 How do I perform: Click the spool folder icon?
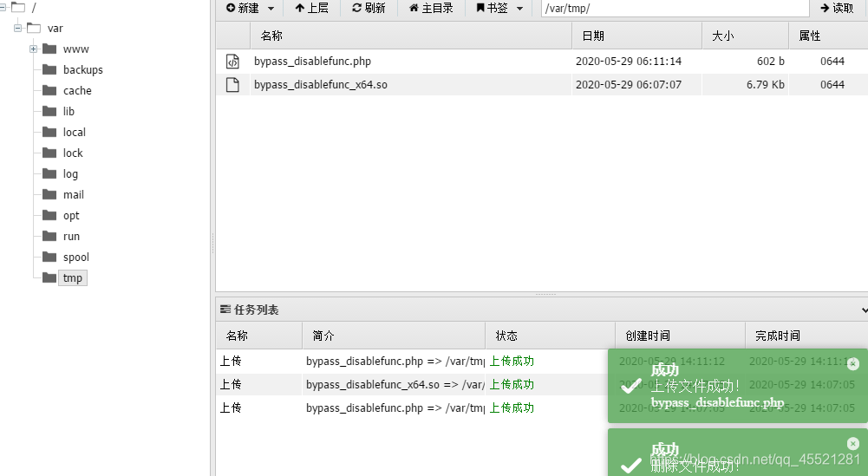click(49, 257)
